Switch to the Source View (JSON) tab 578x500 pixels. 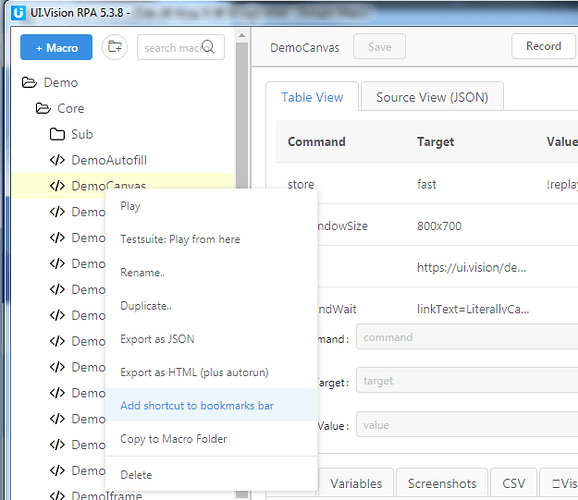[432, 97]
